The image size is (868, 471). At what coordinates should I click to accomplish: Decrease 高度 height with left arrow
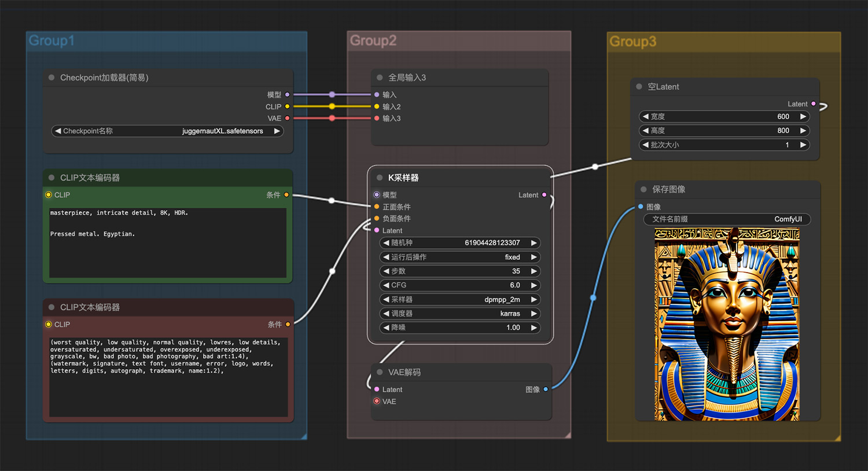click(646, 131)
